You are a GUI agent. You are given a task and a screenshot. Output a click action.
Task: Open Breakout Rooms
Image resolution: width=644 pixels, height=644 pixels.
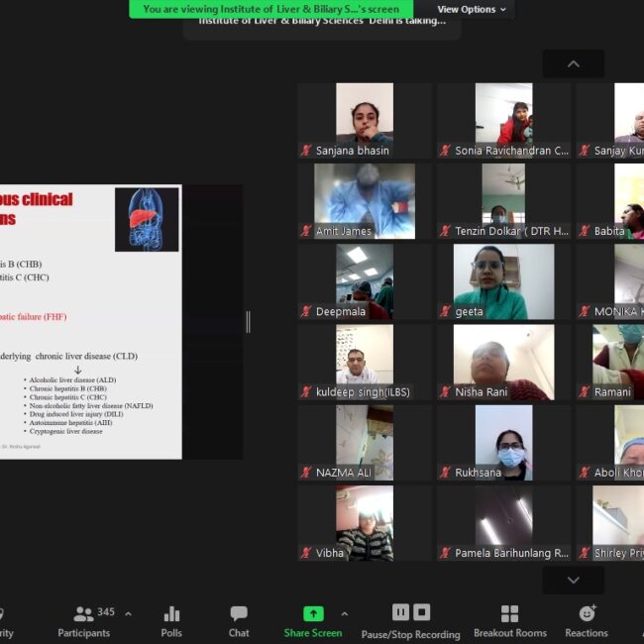509,620
